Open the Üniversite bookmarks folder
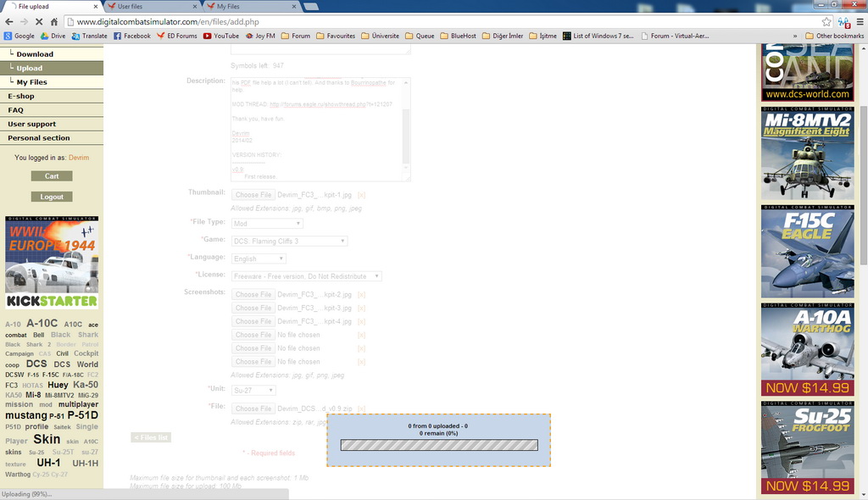The width and height of the screenshot is (868, 500). [380, 36]
